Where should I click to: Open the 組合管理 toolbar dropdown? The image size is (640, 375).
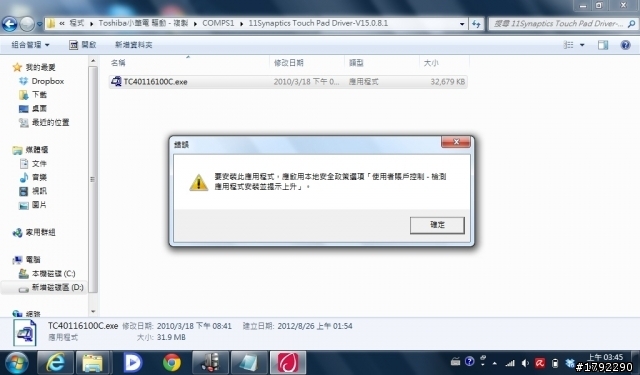(30, 45)
